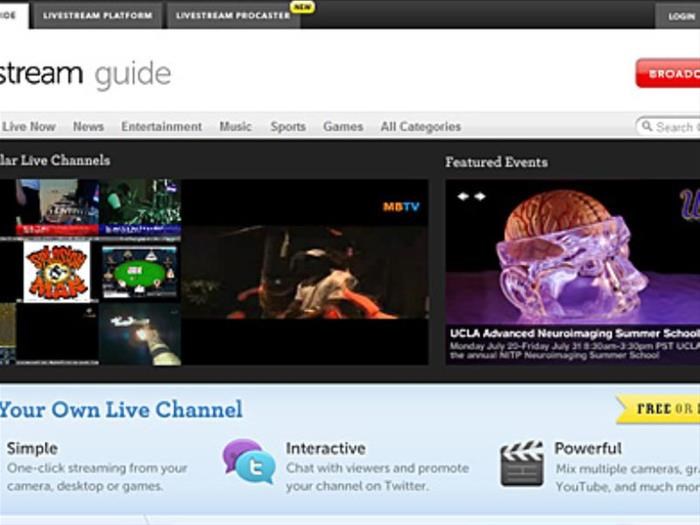Click the clapperboard Powerful icon
Viewport: 700px width, 525px height.
tap(522, 463)
